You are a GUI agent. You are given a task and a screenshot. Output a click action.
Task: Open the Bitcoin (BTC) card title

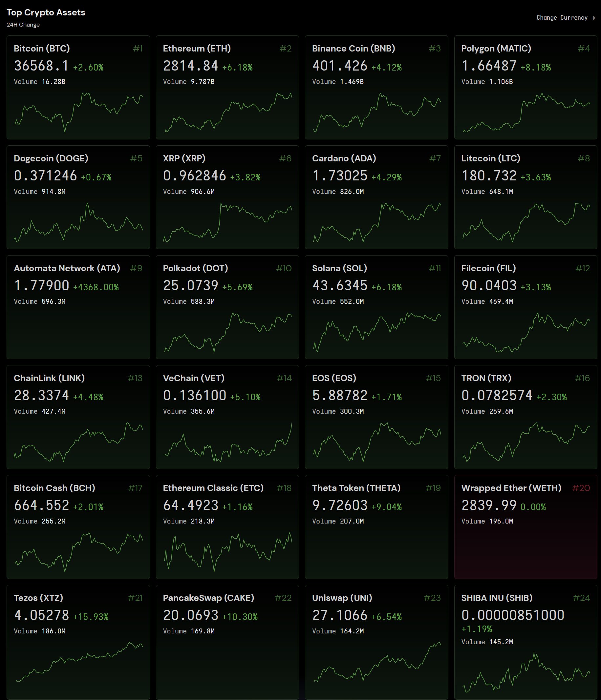point(42,48)
